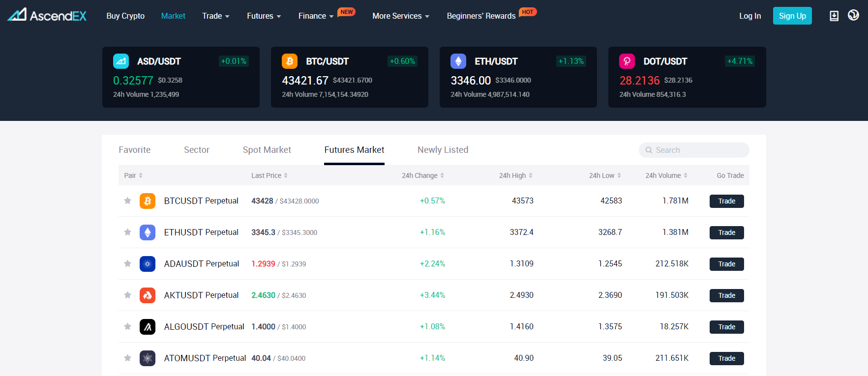This screenshot has width=868, height=376.
Task: Click the ALGOUSDT Perpetual Algorand icon
Action: 148,327
